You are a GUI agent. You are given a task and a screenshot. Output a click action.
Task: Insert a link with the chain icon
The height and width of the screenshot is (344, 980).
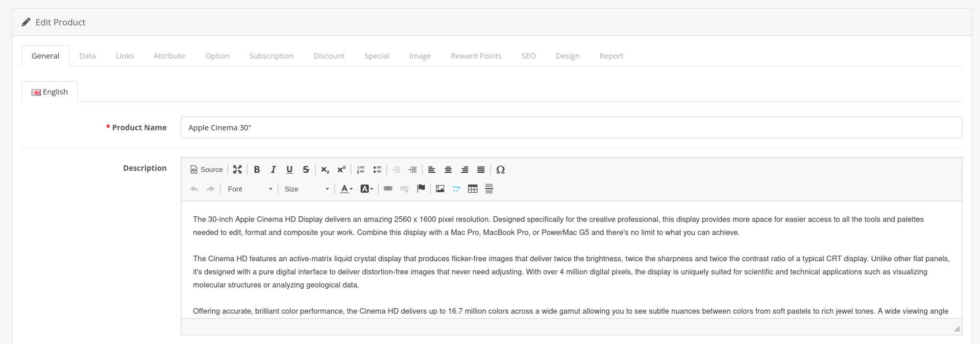click(388, 189)
